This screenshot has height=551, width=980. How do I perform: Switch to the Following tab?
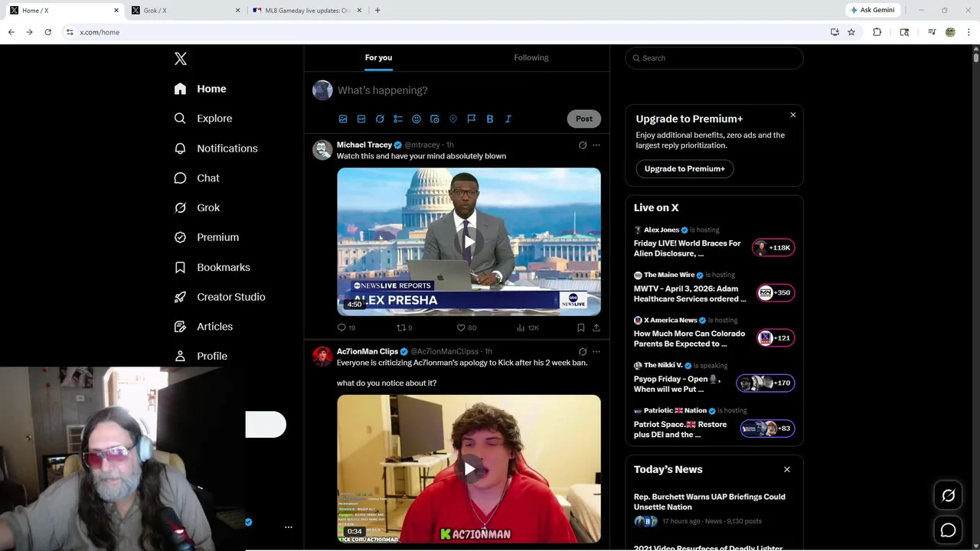[x=531, y=57]
